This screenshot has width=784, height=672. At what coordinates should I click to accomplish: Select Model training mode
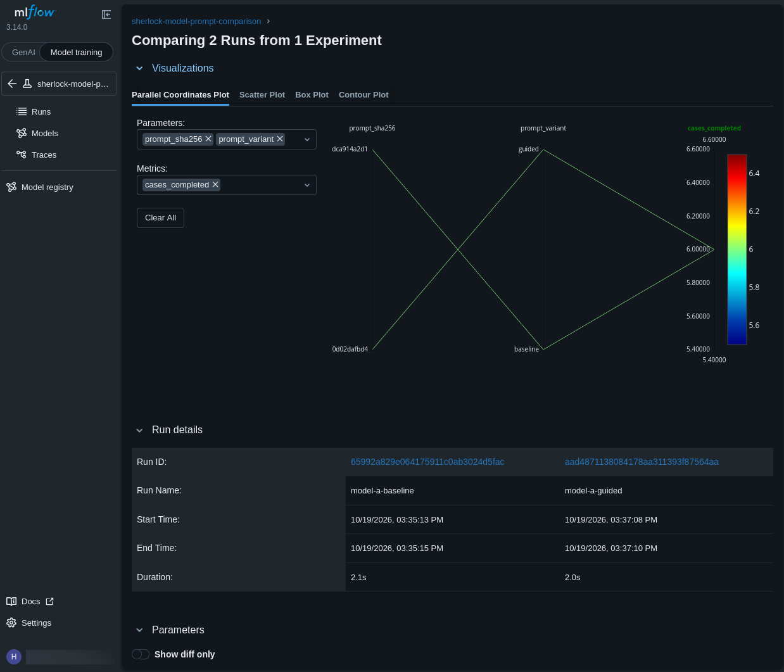76,52
